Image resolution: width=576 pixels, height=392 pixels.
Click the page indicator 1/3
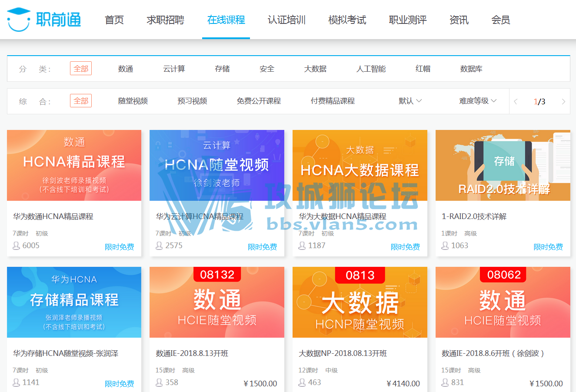[x=539, y=102]
